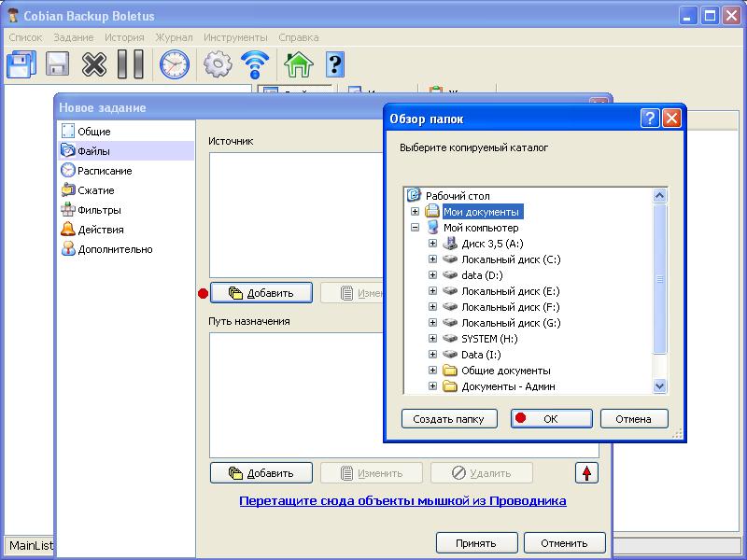Expand Локальный диск (C:) node
Image resolution: width=747 pixels, height=560 pixels.
click(432, 259)
